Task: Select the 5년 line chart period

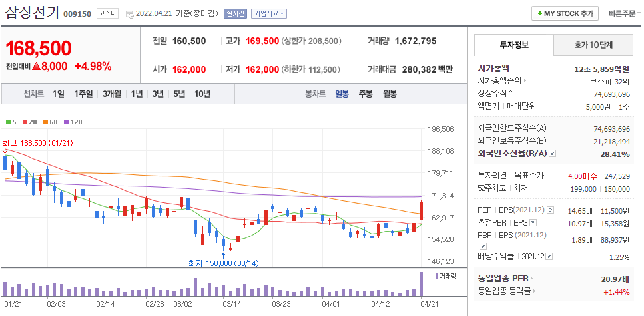Action: pos(179,94)
